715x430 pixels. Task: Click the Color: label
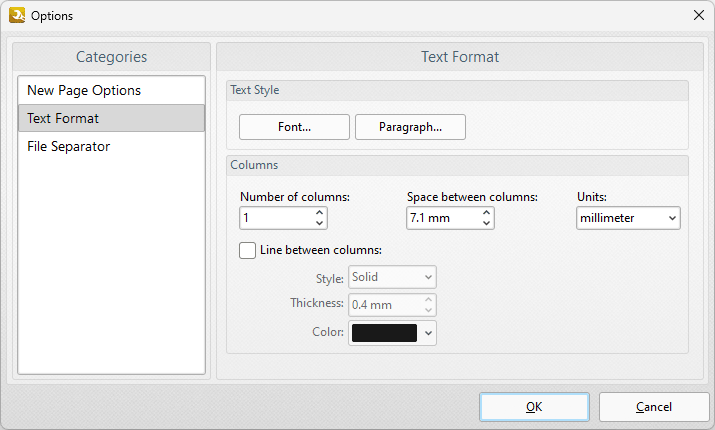[x=328, y=332]
